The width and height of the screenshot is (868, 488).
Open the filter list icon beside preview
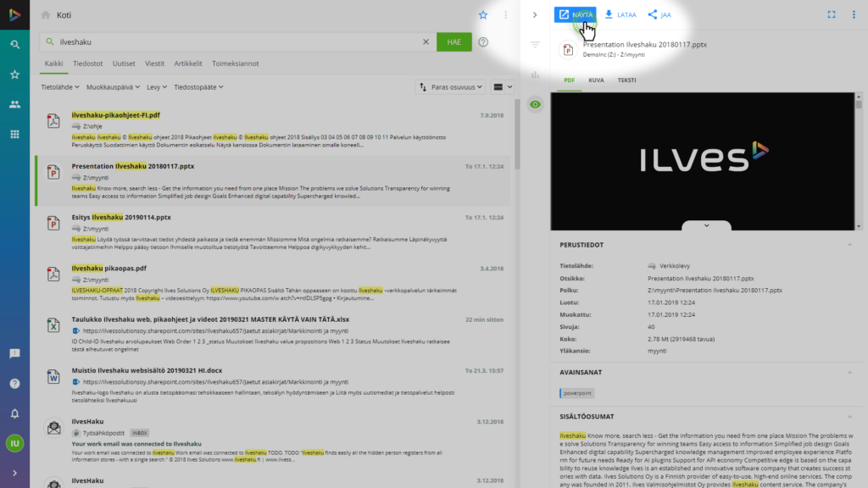pos(535,44)
